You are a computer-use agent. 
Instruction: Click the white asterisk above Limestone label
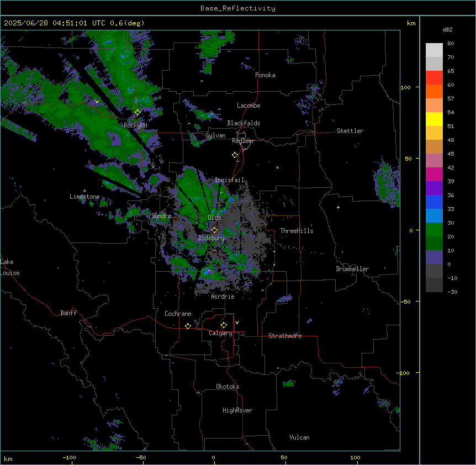point(84,191)
